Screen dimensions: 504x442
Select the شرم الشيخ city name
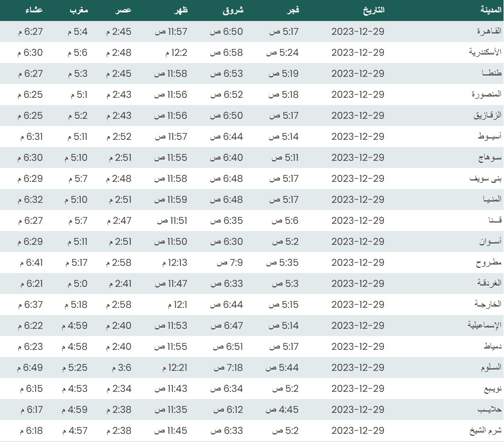click(485, 431)
